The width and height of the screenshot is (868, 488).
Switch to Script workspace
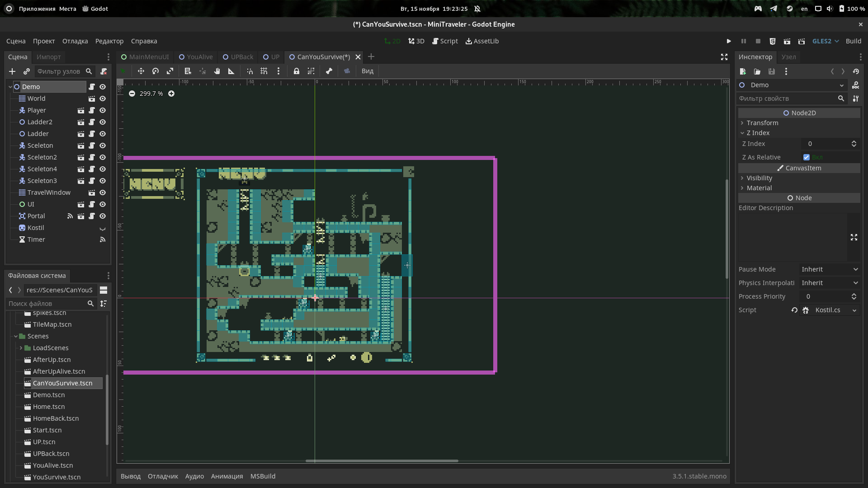pos(445,41)
